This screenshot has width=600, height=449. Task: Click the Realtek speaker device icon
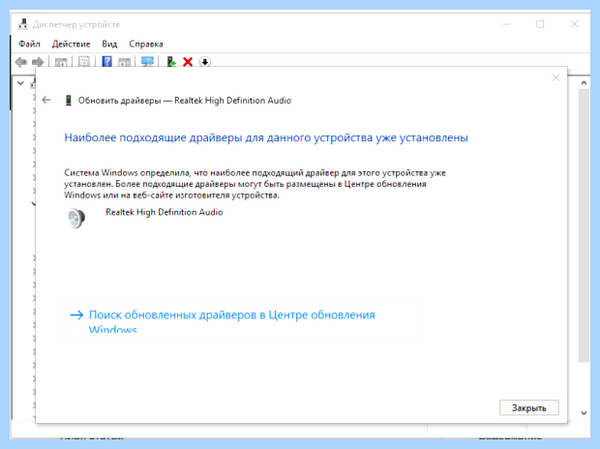point(76,218)
